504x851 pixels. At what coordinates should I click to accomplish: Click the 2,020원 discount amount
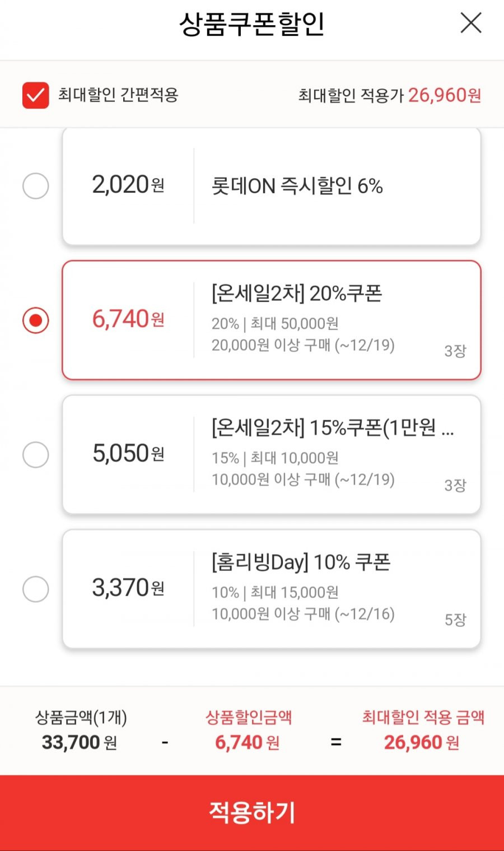(128, 185)
